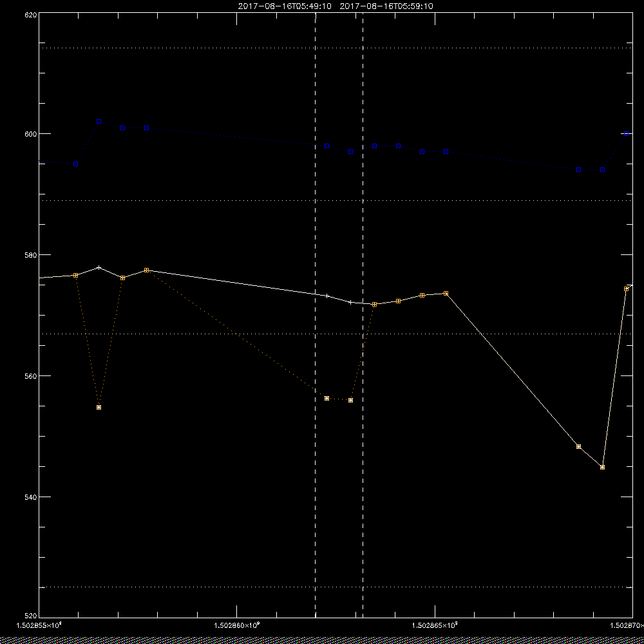Click the end timestamp 2017-08-16T05:59:10 in title

click(x=386, y=6)
